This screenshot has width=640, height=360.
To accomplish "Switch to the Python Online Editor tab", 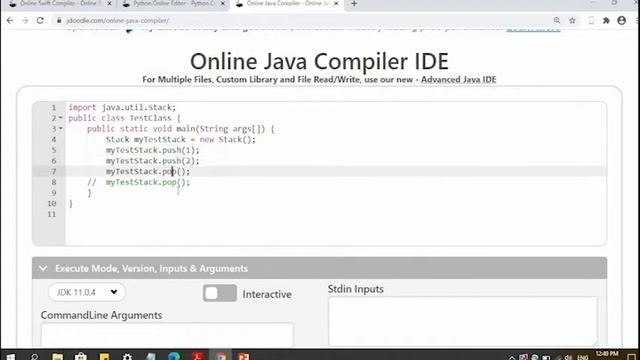I will (x=173, y=4).
